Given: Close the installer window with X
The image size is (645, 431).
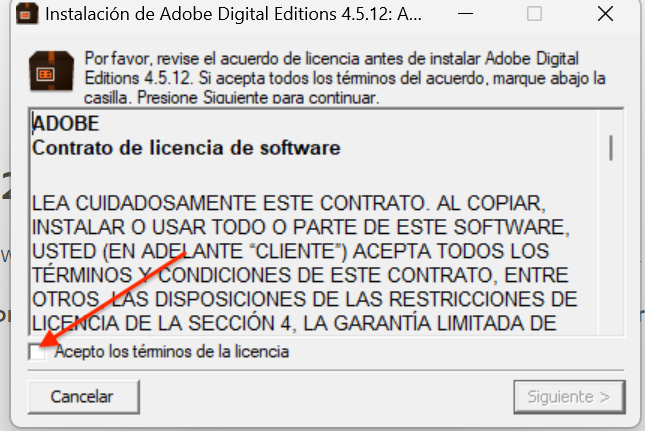Looking at the screenshot, I should tap(606, 14).
